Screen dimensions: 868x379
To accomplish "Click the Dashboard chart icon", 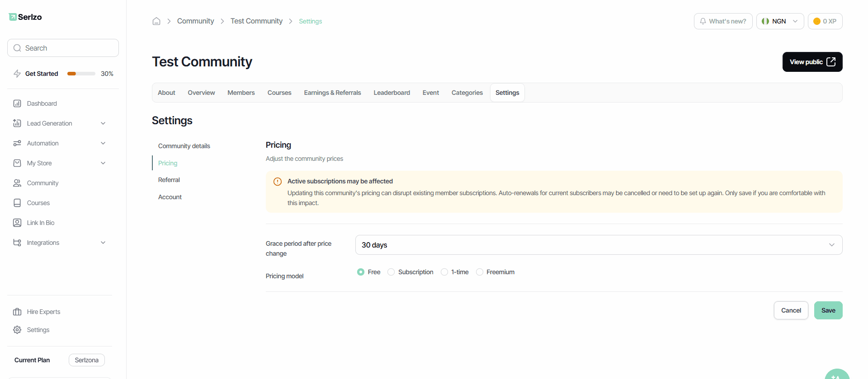I will (17, 103).
